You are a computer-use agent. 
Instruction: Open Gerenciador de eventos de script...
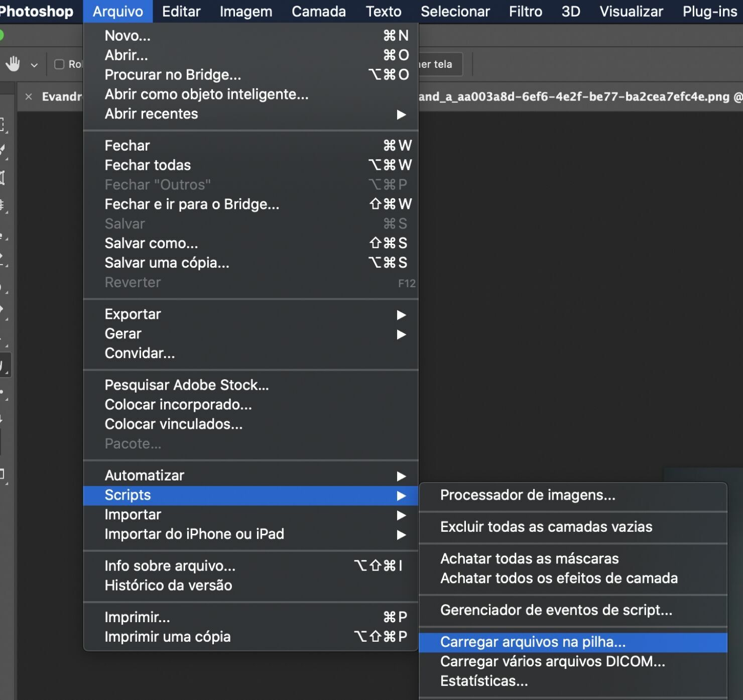coord(573,611)
